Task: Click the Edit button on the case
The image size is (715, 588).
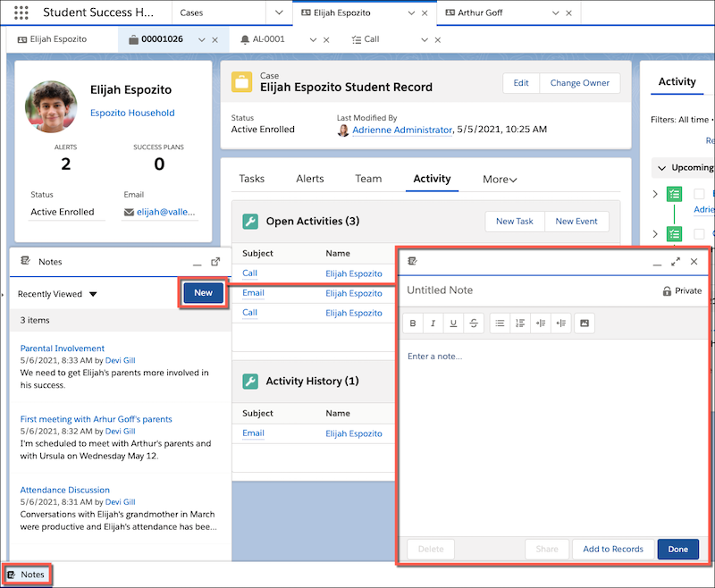Action: click(521, 83)
